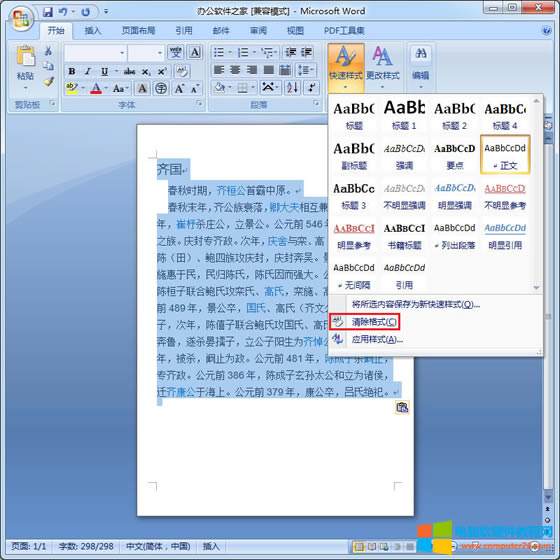Viewport: 560px width, 560px height.
Task: Sort the selected text A to Z
Action: 292,88
